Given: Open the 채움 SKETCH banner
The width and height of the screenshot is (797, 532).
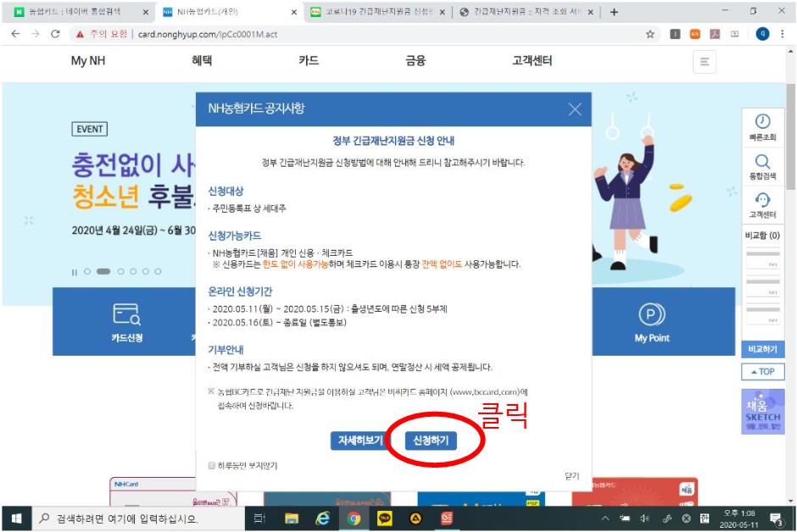Looking at the screenshot, I should pos(762,412).
